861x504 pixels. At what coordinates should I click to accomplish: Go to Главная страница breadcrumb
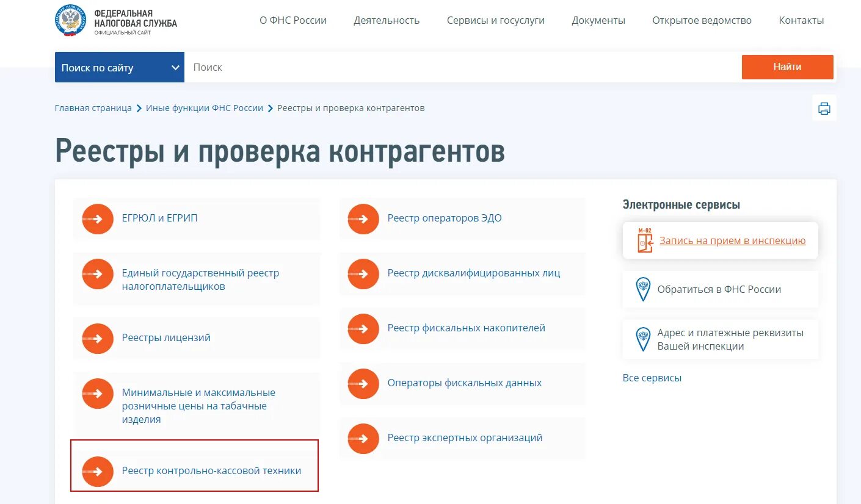(93, 108)
